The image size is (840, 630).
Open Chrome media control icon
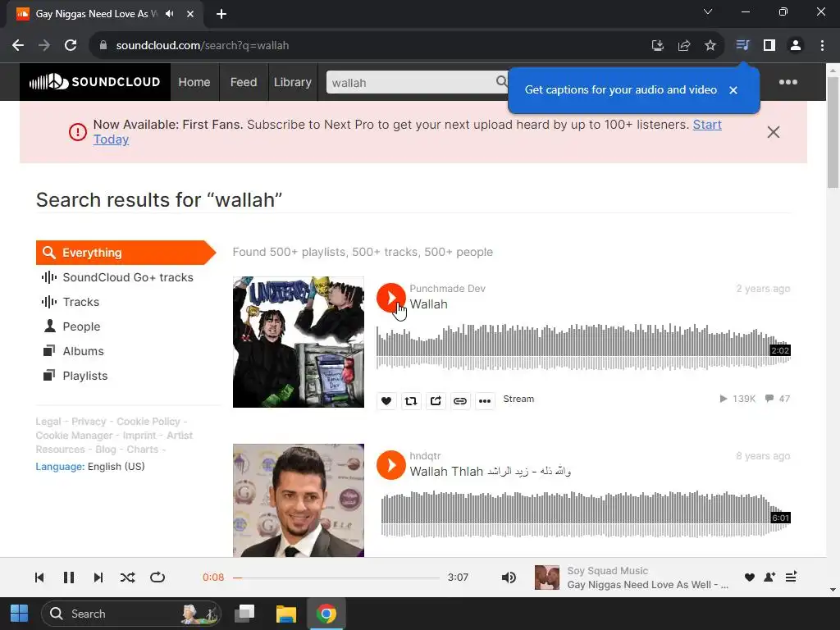click(x=742, y=46)
